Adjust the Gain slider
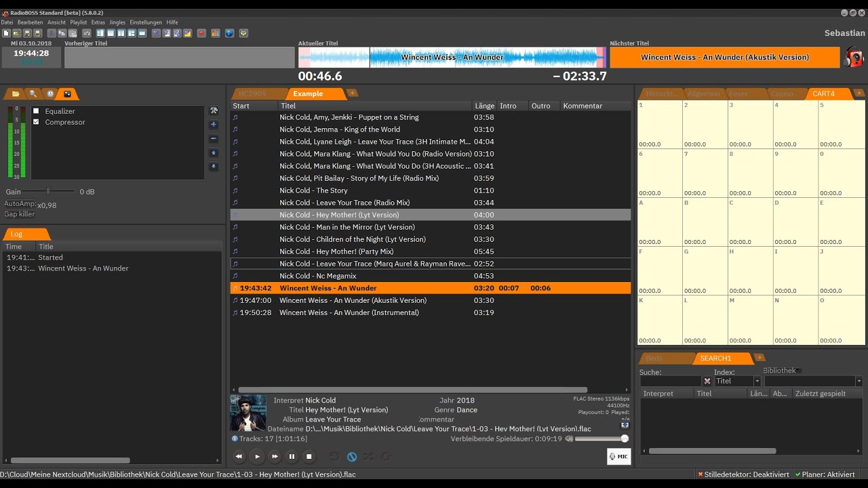868x488 pixels. (47, 192)
